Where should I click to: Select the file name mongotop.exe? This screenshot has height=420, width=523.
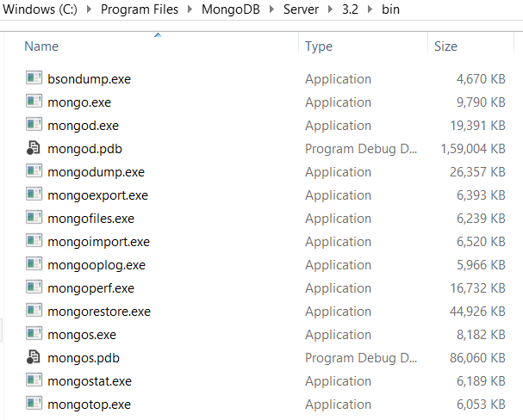coord(89,405)
